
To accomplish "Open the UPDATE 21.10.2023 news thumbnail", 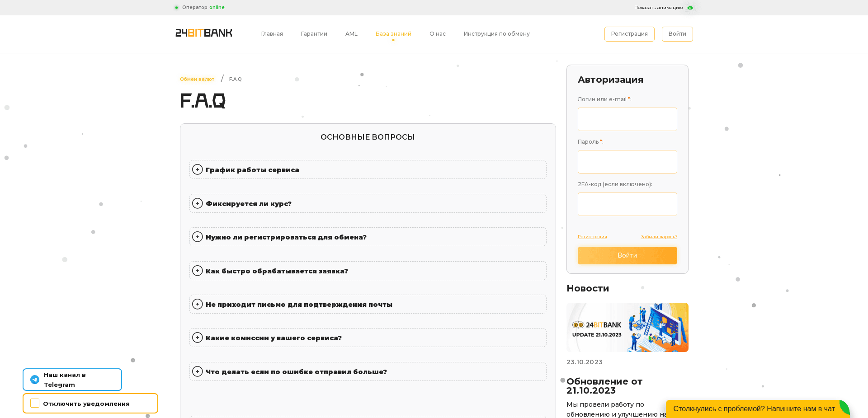I will point(627,327).
